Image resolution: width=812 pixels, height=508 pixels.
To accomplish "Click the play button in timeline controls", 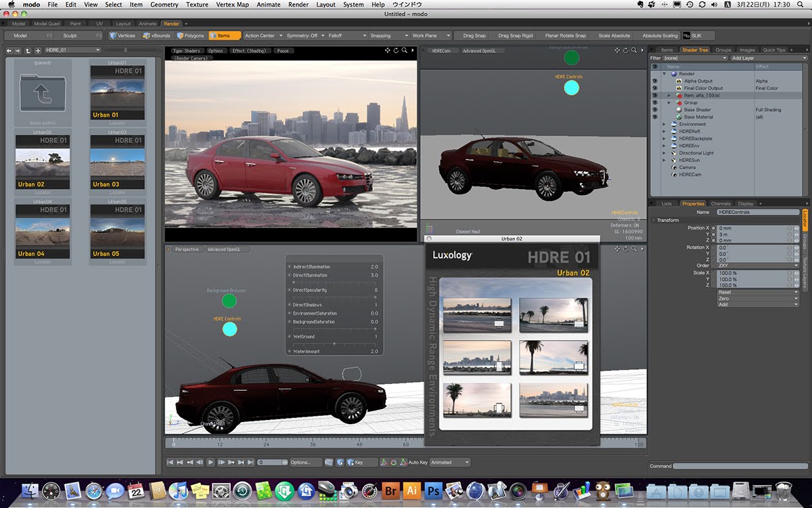I will (210, 462).
